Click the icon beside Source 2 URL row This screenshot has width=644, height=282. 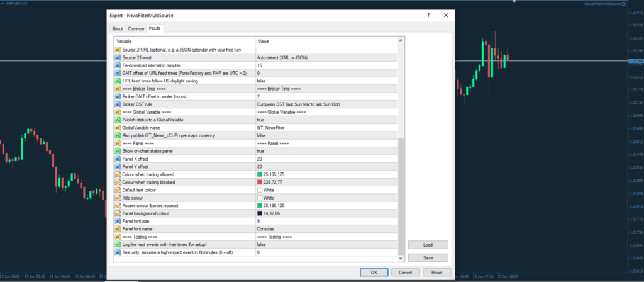pos(118,50)
